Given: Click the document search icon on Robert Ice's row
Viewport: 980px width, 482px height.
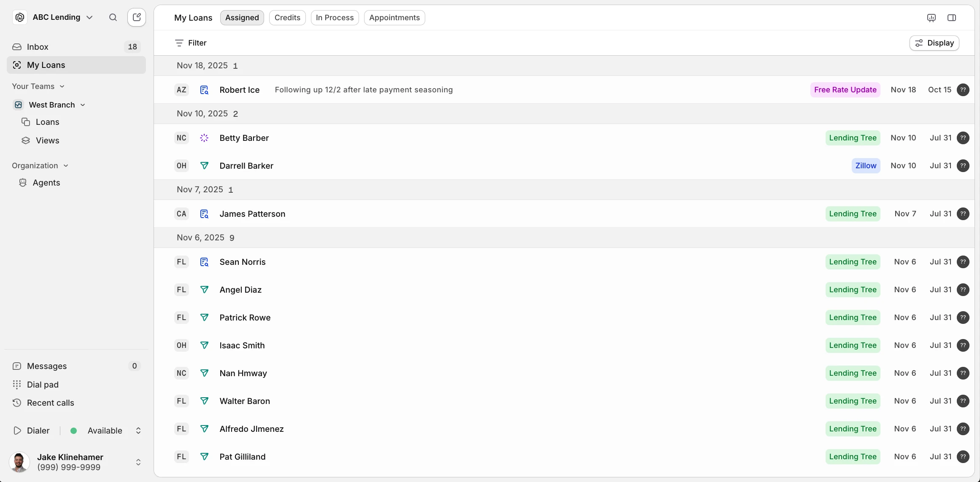Looking at the screenshot, I should [204, 90].
